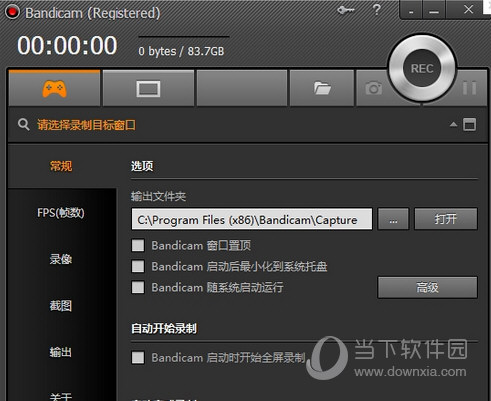Open the 输出 settings tab
Image resolution: width=491 pixels, height=401 pixels.
tap(61, 352)
